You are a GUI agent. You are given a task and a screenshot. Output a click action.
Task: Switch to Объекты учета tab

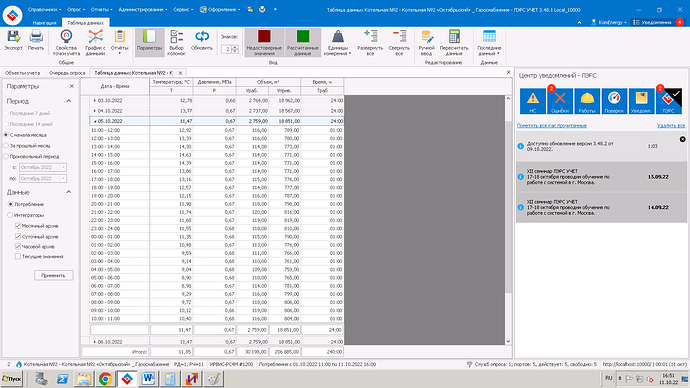tap(22, 73)
